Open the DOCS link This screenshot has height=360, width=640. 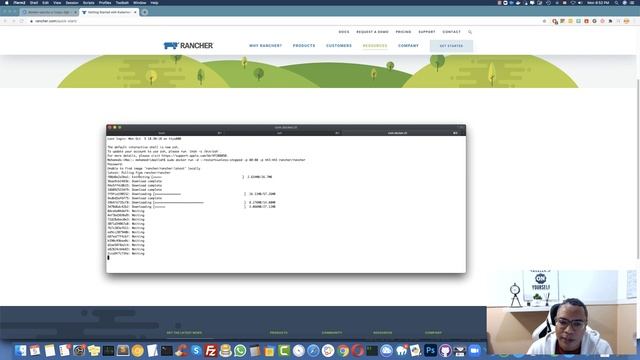(x=344, y=32)
